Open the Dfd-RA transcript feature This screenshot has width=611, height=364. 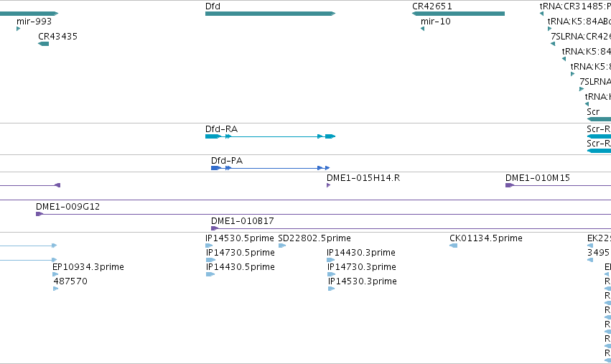(x=270, y=136)
